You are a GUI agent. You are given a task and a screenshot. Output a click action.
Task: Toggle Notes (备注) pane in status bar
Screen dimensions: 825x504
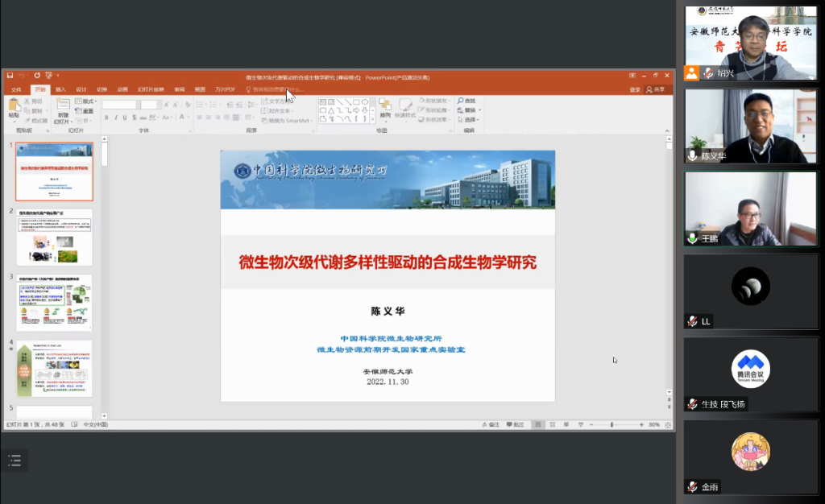[491, 424]
